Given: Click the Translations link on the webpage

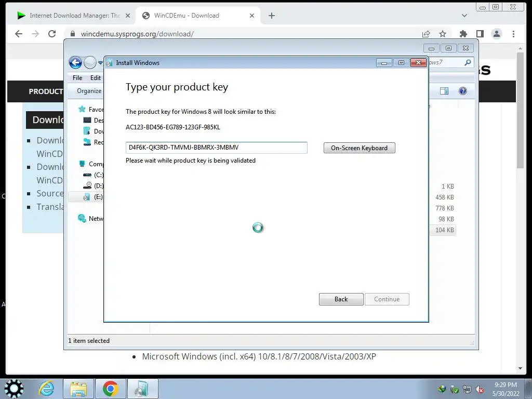Looking at the screenshot, I should [50, 207].
